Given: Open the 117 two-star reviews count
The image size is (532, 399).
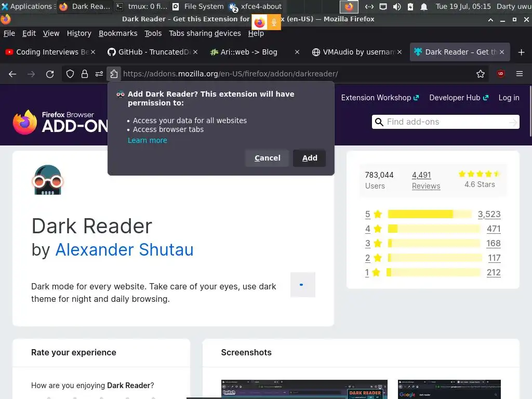Looking at the screenshot, I should coord(495,258).
